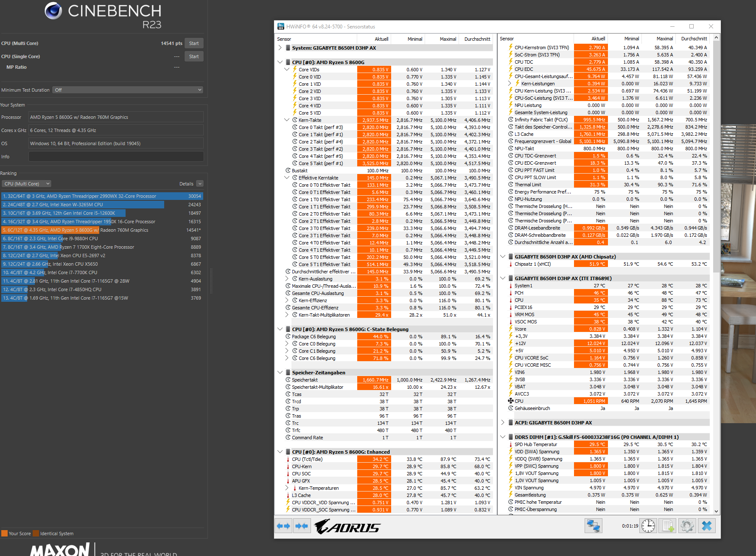The width and height of the screenshot is (756, 556).
Task: Click Durchschnitt column header in right pane
Action: point(693,39)
